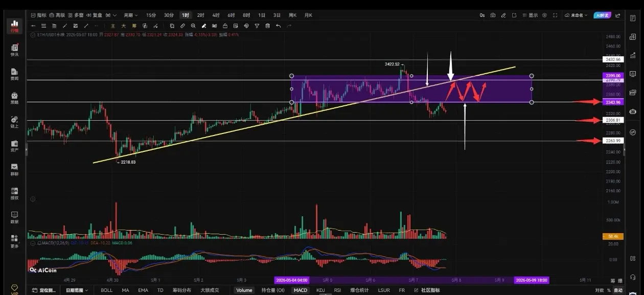Viewport: 644px width, 295px height.
Task: Switch to the 1日 timeframe
Action: coord(262,15)
